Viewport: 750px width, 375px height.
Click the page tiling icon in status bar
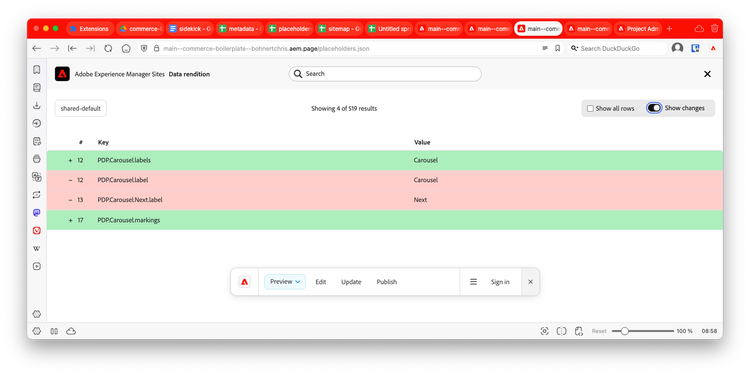562,331
